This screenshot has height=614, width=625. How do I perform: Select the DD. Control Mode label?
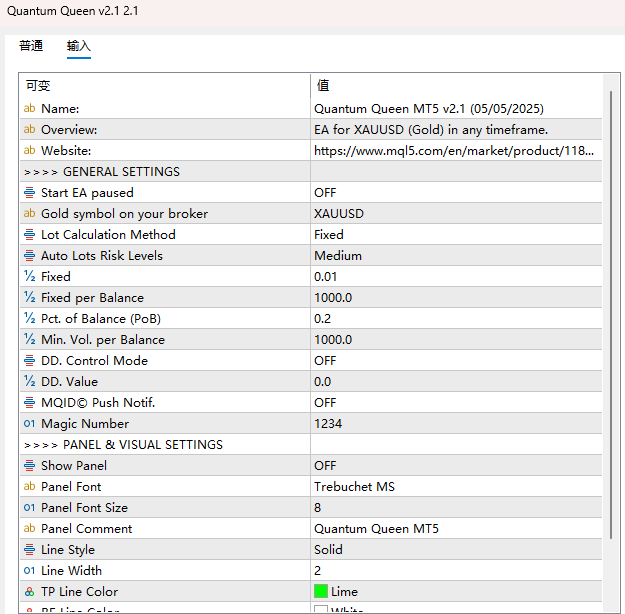[x=94, y=360]
